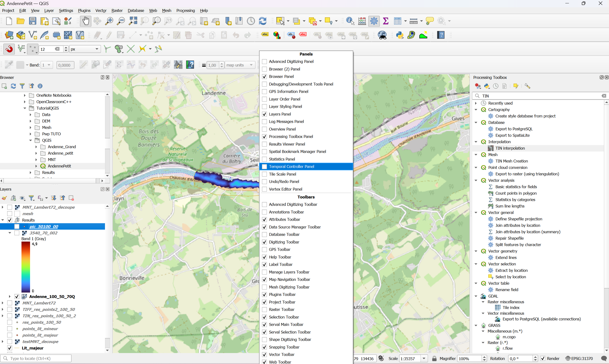Select the TIN Mesh Creation algorithm
609x364 pixels.
coord(511,161)
